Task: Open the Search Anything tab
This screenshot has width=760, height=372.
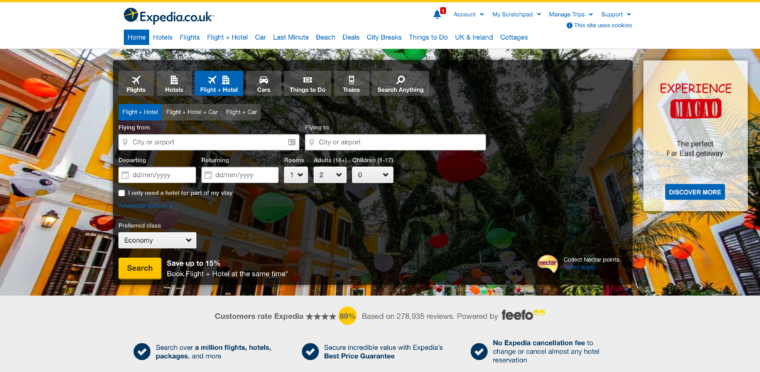Action: [x=400, y=83]
